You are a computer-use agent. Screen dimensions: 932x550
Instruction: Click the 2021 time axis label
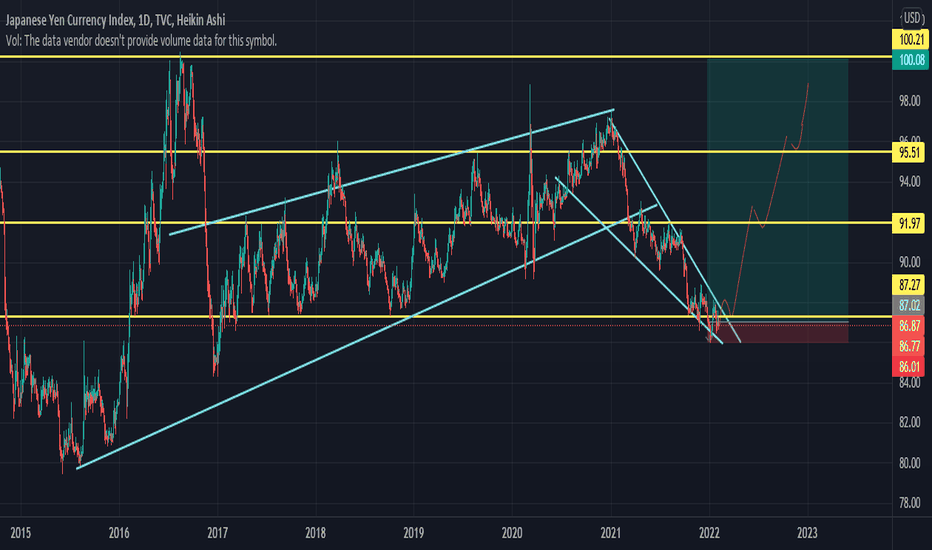pos(610,533)
